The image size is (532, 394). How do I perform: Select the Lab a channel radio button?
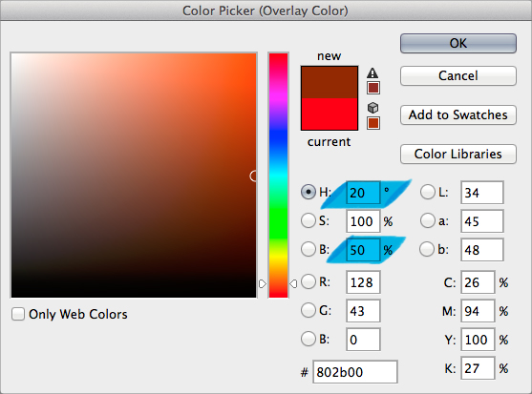(428, 220)
